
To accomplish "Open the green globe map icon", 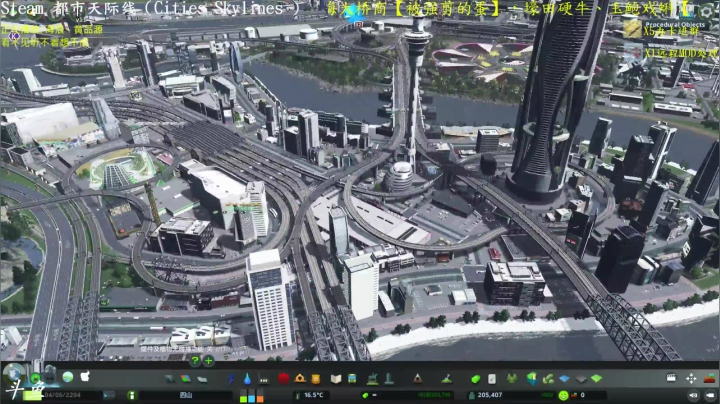I will (68, 377).
